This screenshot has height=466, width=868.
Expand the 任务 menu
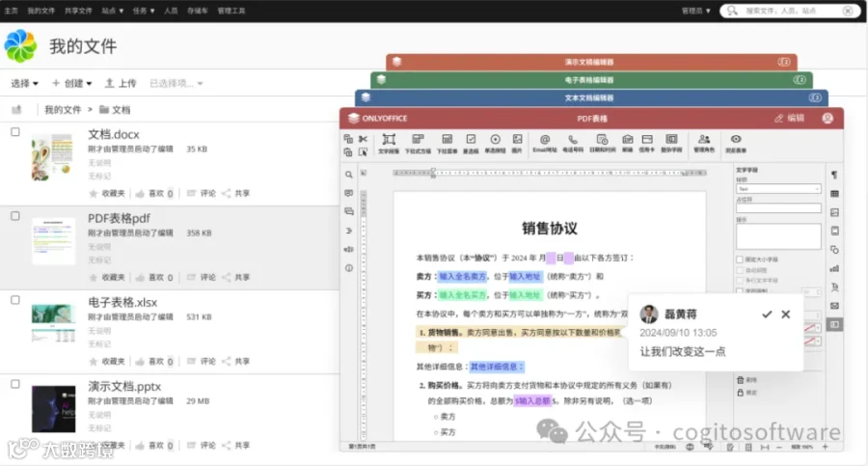coord(144,11)
